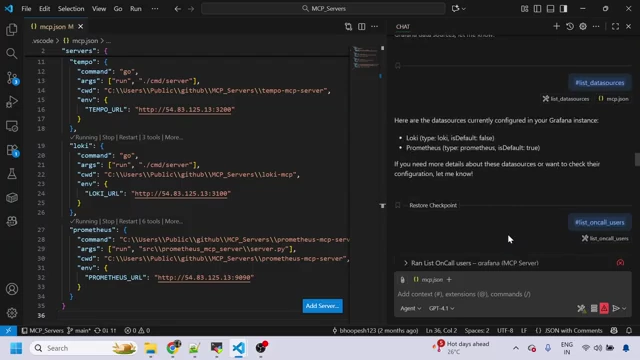The width and height of the screenshot is (640, 360).
Task: Show chat history
Action: tap(570, 27)
